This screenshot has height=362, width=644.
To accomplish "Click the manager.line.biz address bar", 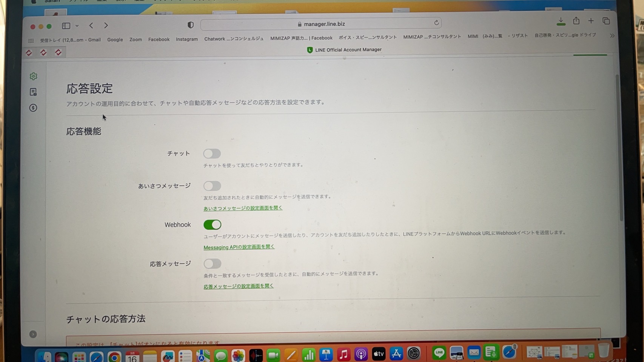I will pos(321,24).
